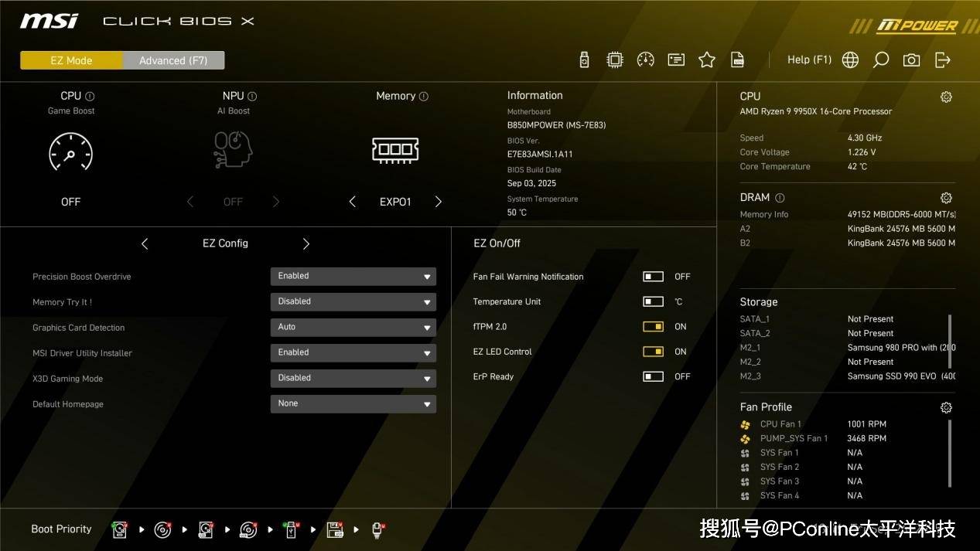Open the Favorites star icon
This screenshot has width=980, height=551.
(706, 60)
